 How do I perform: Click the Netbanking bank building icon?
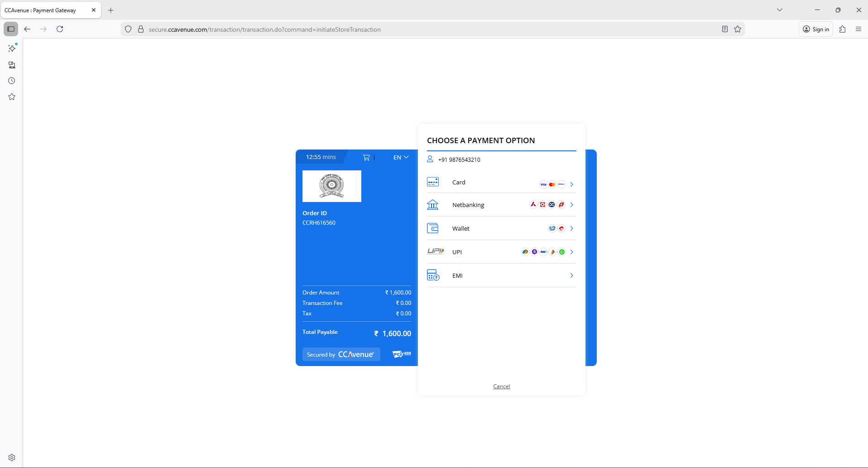click(433, 205)
